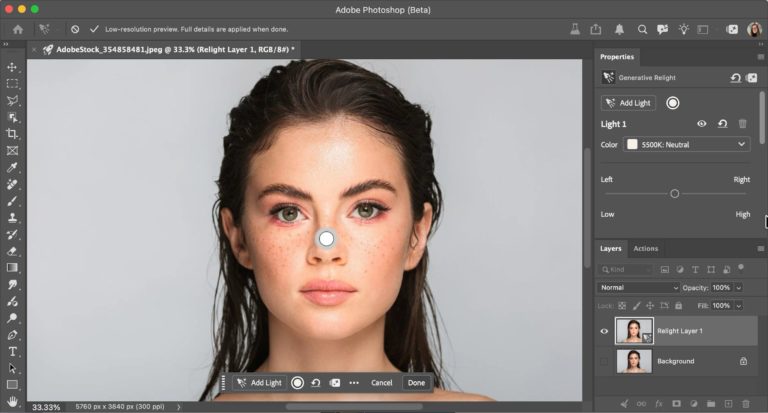Commit relight with options bar checkmark
Viewport: 768px width, 413px height.
[94, 29]
